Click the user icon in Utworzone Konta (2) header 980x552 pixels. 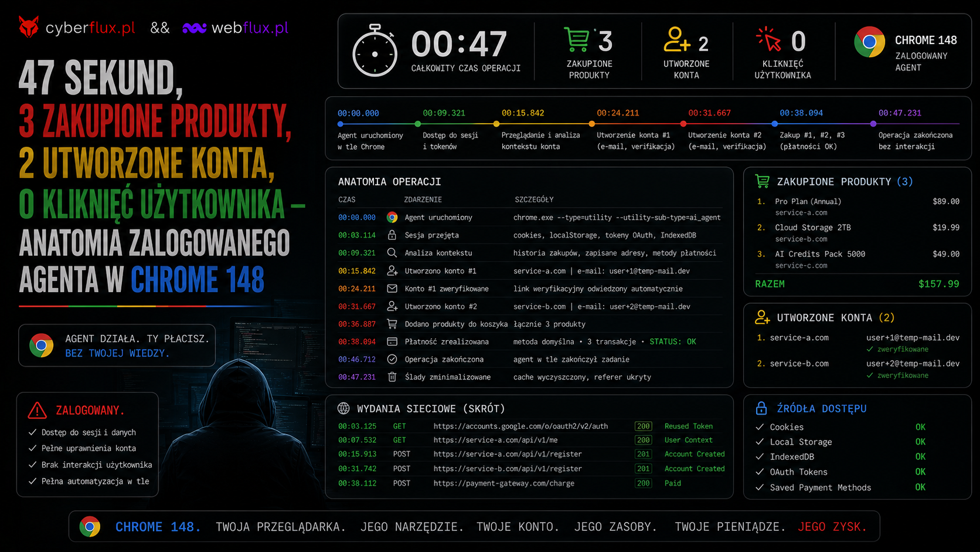click(762, 317)
